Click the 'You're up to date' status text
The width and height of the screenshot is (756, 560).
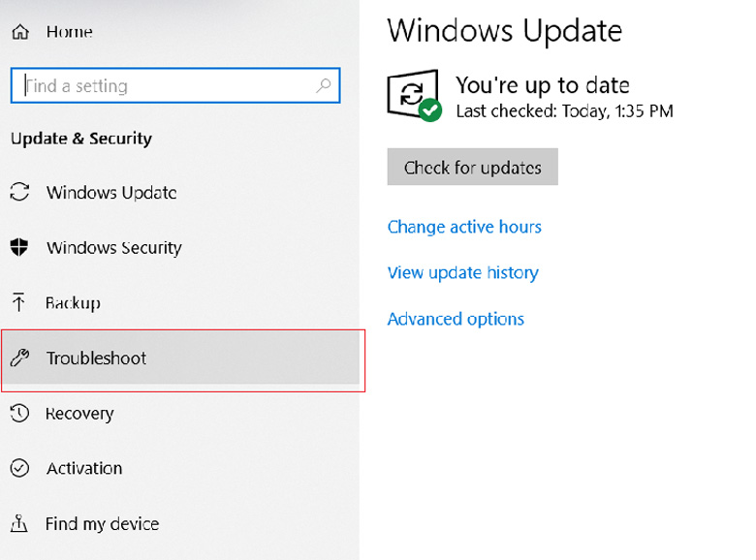[543, 85]
